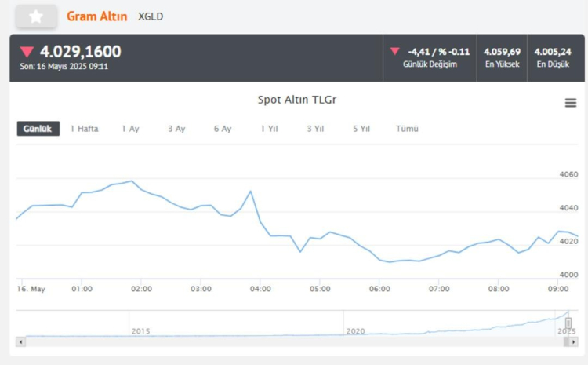Click the price line peak near 02:00

(x=131, y=181)
